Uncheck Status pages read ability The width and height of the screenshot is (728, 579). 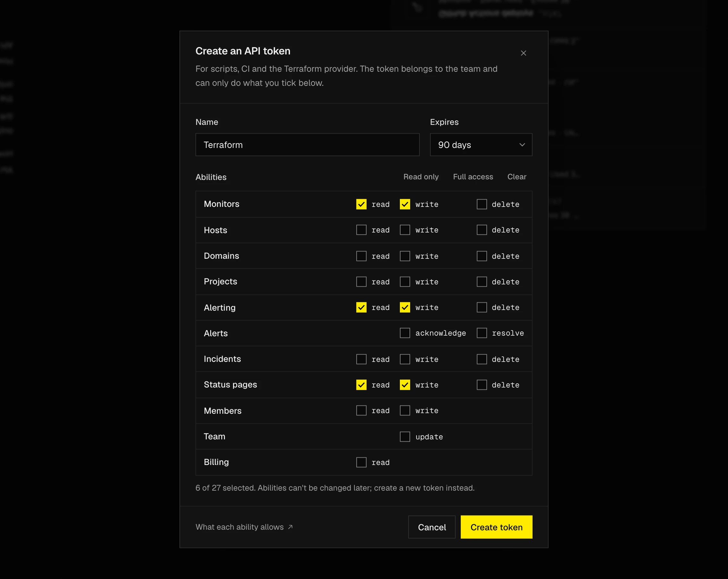361,385
